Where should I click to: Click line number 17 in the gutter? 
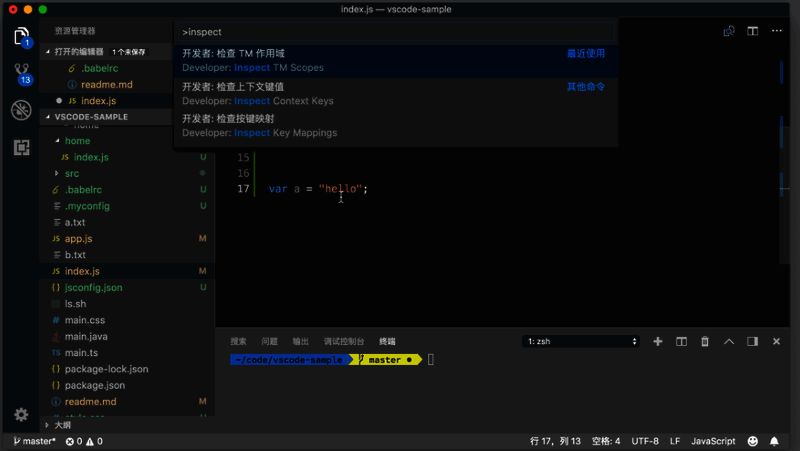(x=243, y=189)
